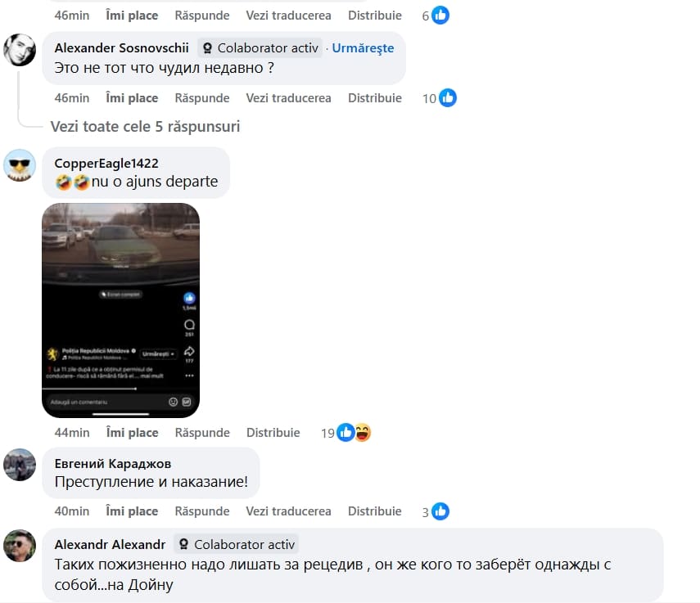Open the 19 reactions like and haha icons
700x603 pixels.
click(354, 433)
